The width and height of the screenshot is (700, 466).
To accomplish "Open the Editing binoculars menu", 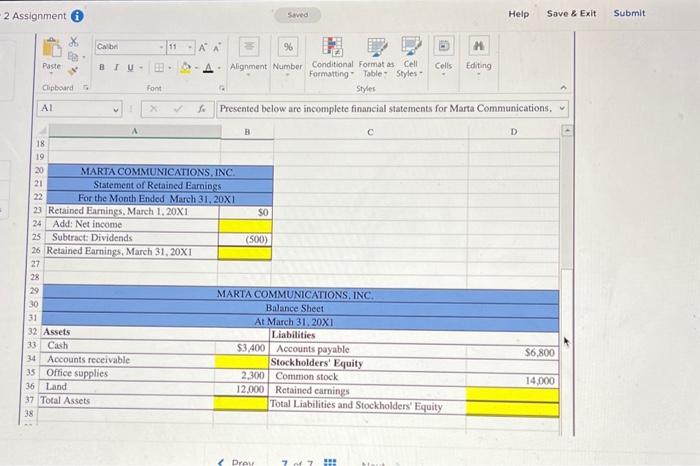I will (479, 56).
